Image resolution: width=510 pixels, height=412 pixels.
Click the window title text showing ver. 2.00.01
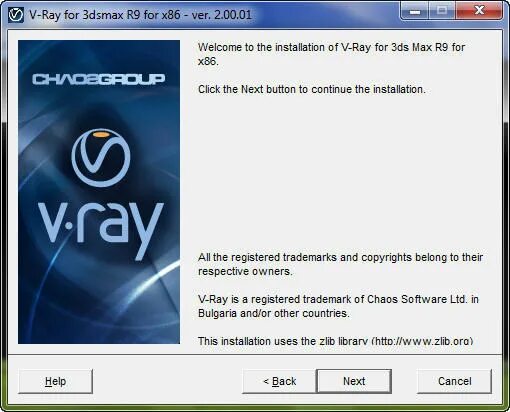[x=140, y=15]
